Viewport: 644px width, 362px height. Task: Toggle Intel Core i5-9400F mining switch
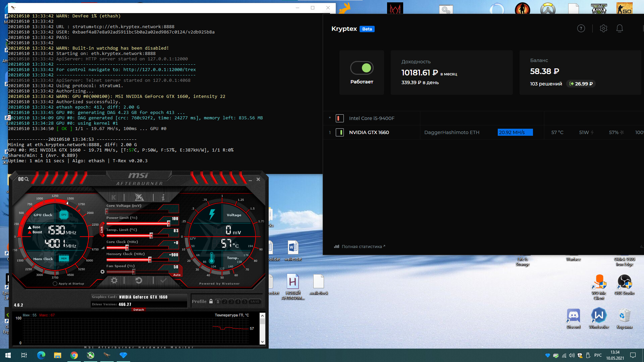(339, 118)
